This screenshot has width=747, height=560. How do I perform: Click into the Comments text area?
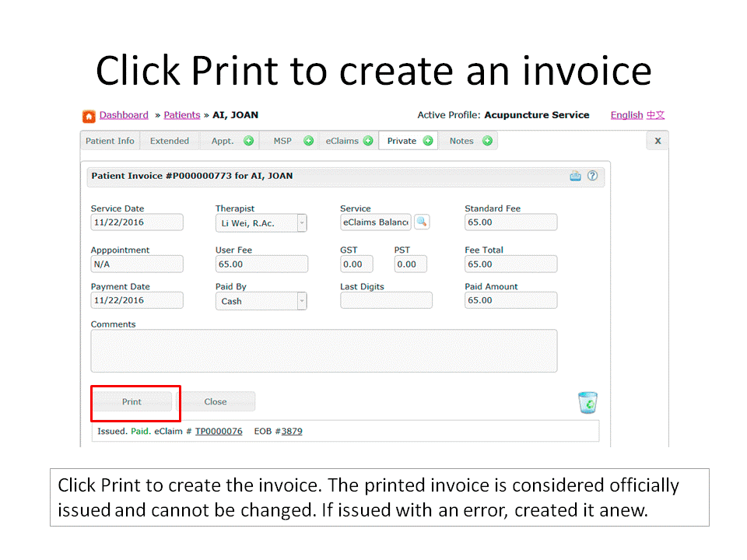pos(324,351)
